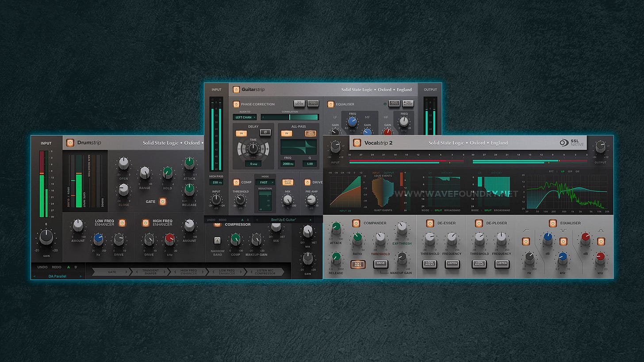Click Gate module in Drumstrip process order

pos(112,272)
